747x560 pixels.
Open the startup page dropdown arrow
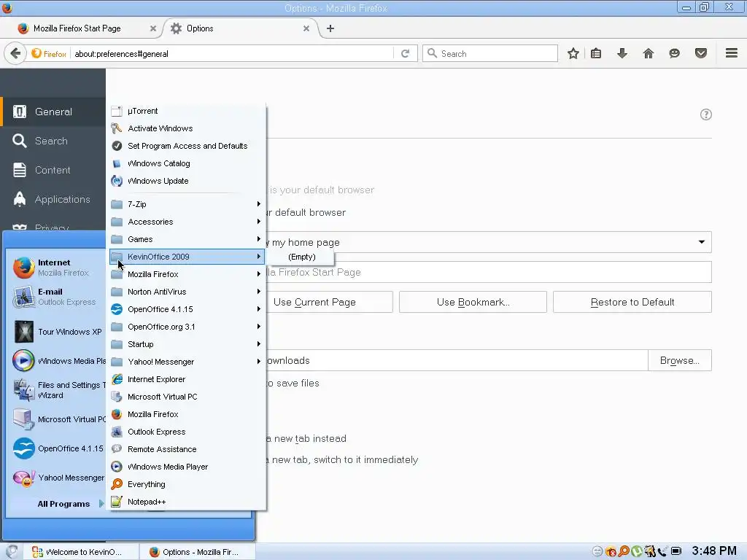tap(701, 242)
